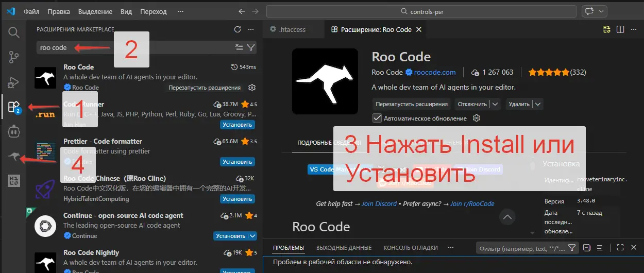Expand the Удалить dropdown arrow
The width and height of the screenshot is (644, 273).
pyautogui.click(x=538, y=104)
